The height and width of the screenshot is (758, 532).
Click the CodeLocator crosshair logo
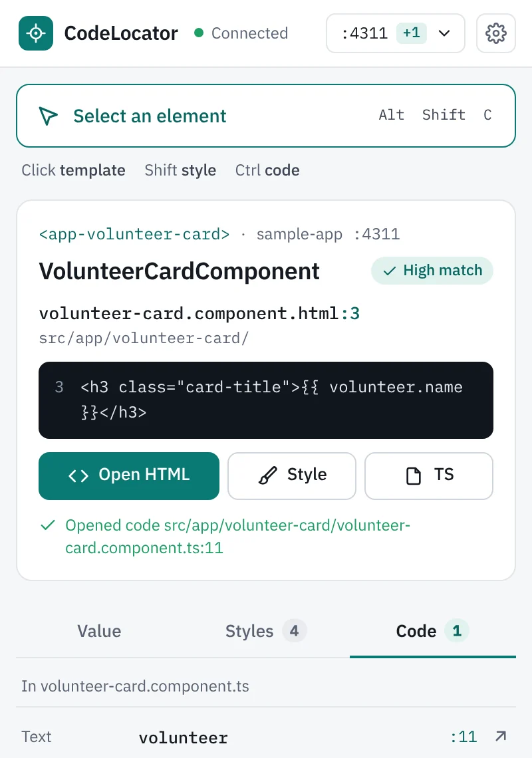(36, 33)
